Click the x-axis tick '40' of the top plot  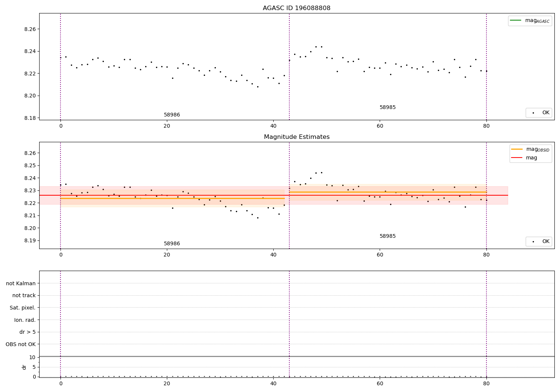click(x=273, y=126)
